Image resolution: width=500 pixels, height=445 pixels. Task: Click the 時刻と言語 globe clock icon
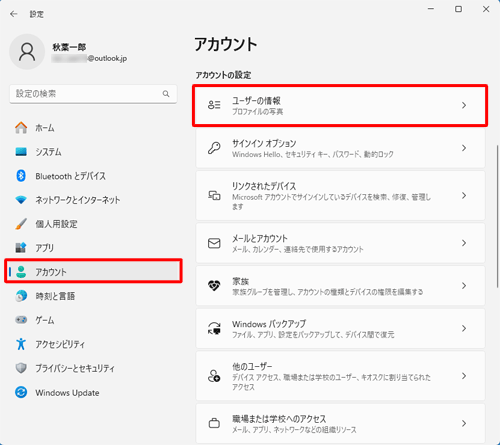[x=21, y=296]
